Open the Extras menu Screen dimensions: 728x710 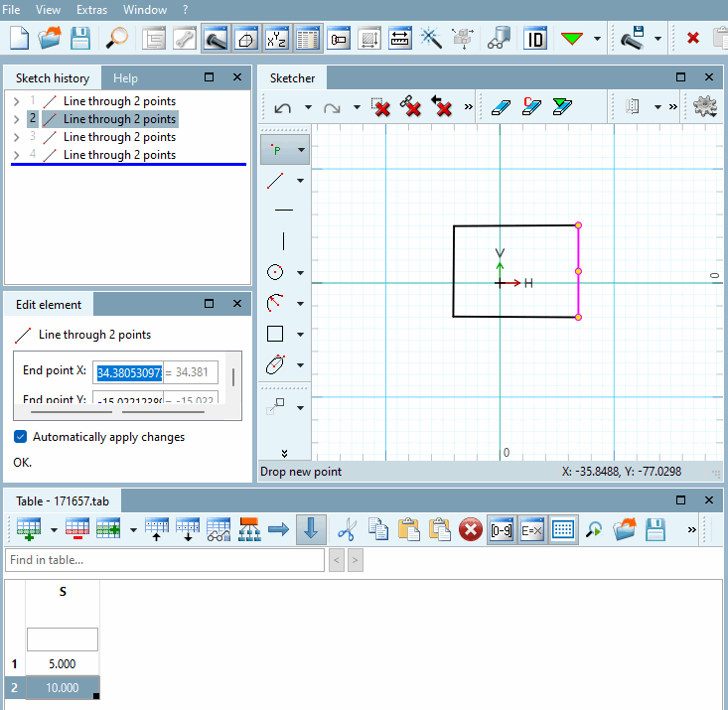[91, 9]
